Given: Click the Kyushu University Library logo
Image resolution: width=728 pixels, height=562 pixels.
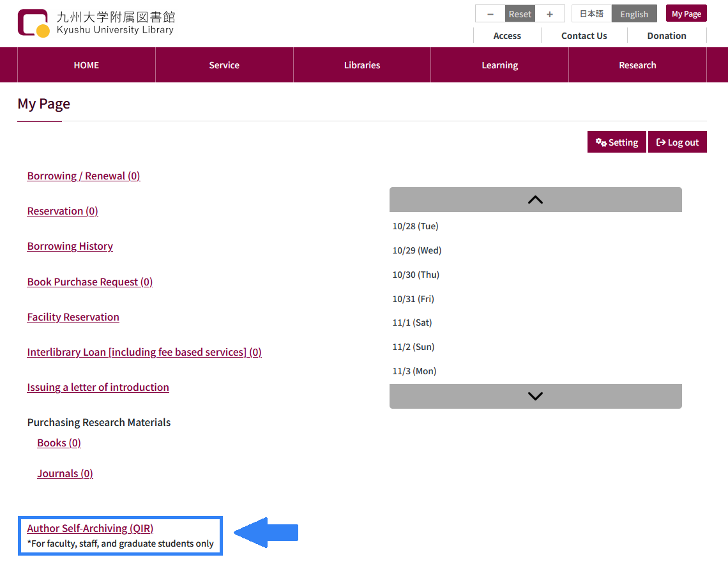Looking at the screenshot, I should click(x=96, y=23).
